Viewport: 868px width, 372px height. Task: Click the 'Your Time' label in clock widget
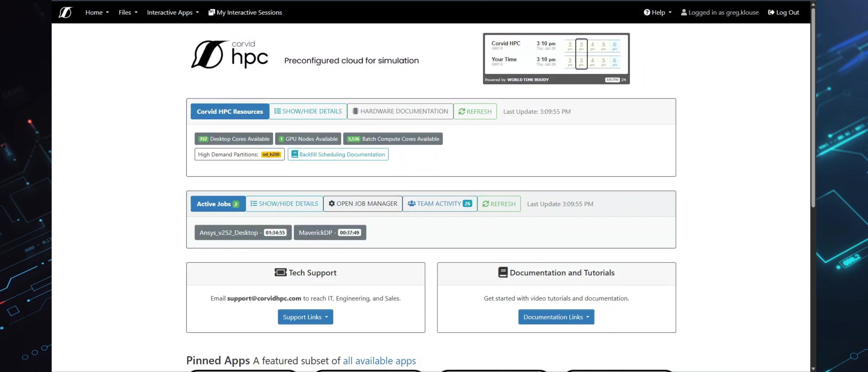pyautogui.click(x=504, y=59)
